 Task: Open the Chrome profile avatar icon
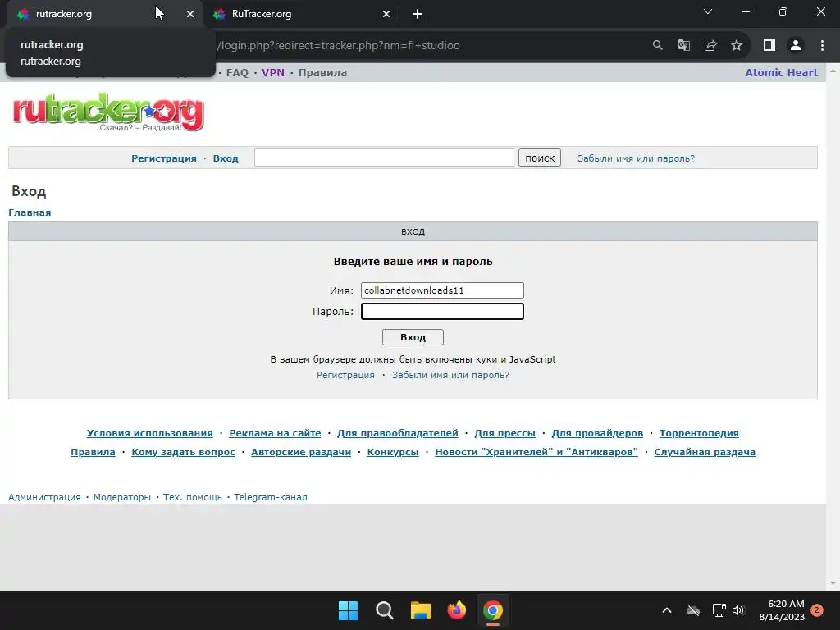click(x=796, y=46)
